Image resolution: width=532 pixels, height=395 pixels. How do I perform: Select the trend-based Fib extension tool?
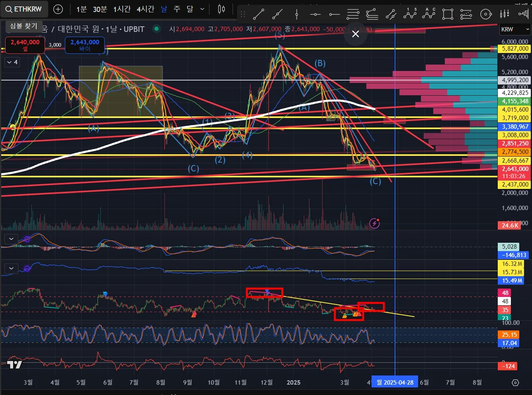[372, 15]
